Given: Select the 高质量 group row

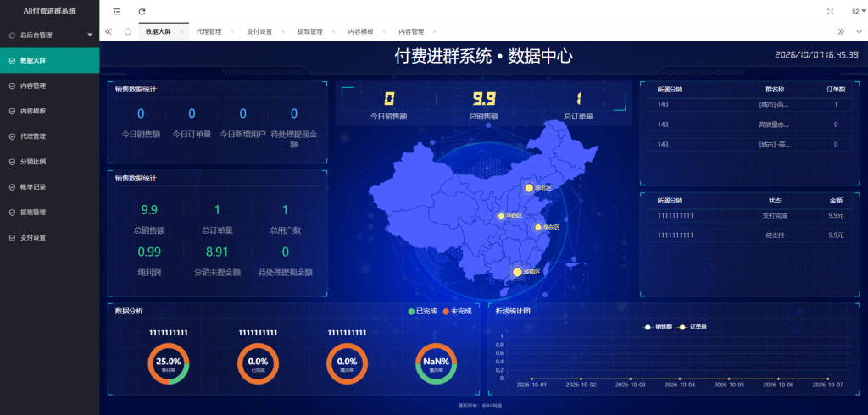Looking at the screenshot, I should coord(750,125).
